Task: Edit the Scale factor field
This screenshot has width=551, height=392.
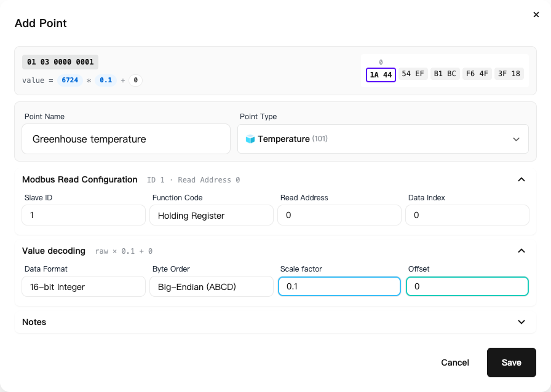Action: 339,286
